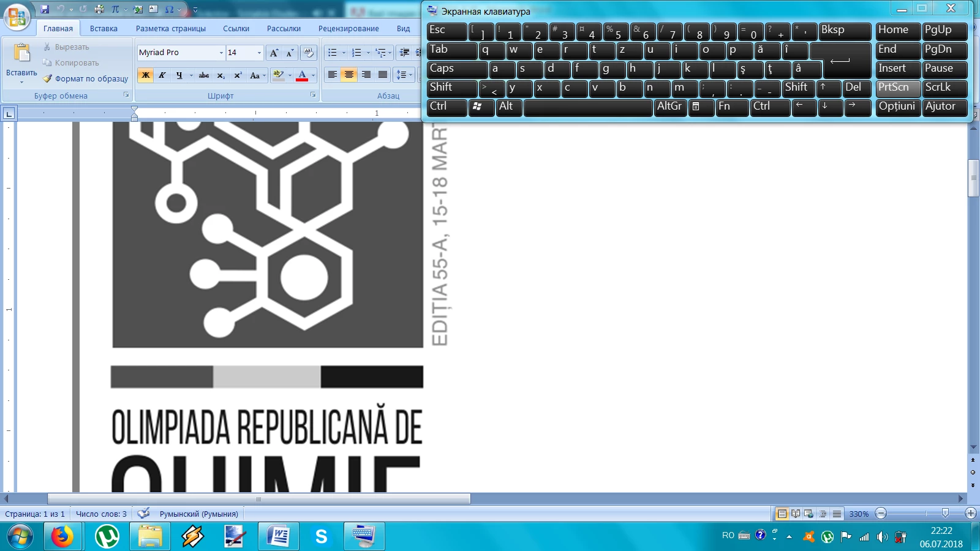
Task: Open the Рецензирование ribbon tab
Action: pyautogui.click(x=349, y=28)
